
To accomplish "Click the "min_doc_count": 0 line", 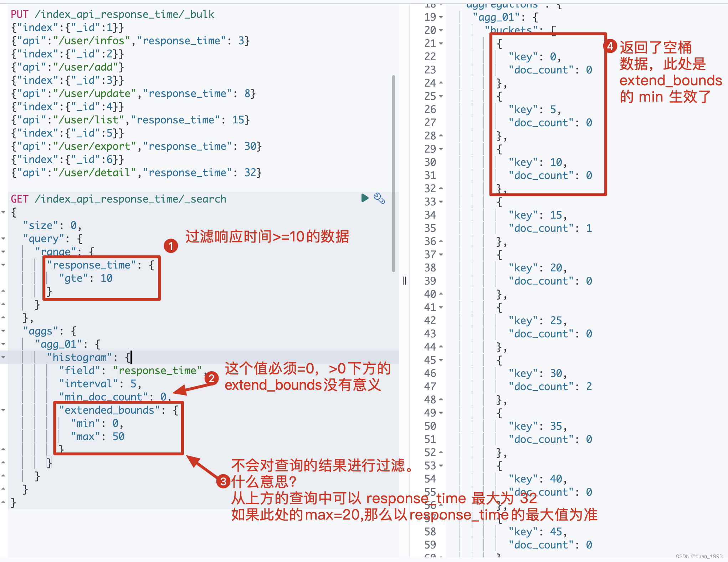I will (x=115, y=397).
